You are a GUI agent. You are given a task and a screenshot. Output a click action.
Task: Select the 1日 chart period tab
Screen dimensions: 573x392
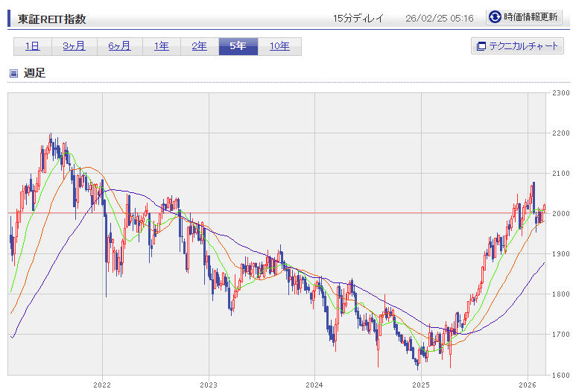[33, 46]
